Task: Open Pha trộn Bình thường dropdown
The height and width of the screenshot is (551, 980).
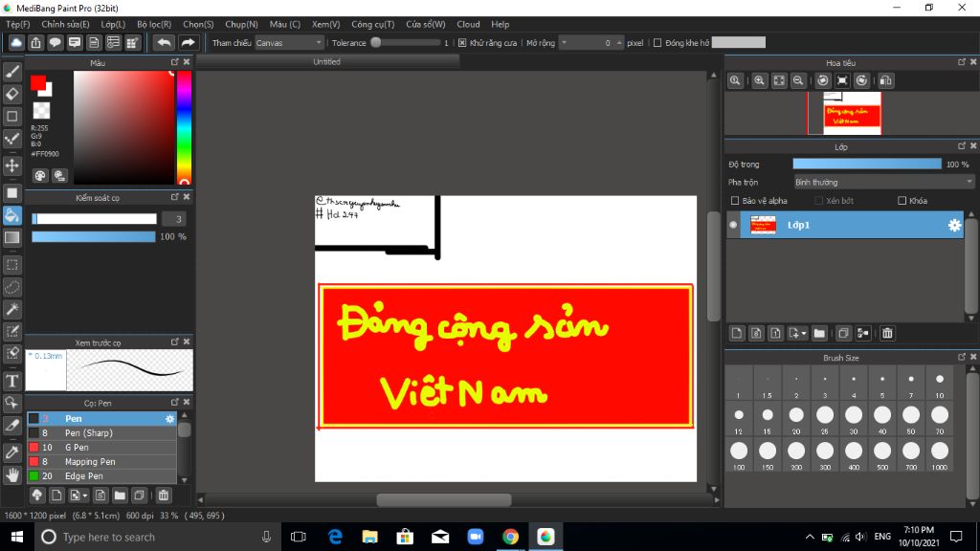Action: pyautogui.click(x=883, y=183)
